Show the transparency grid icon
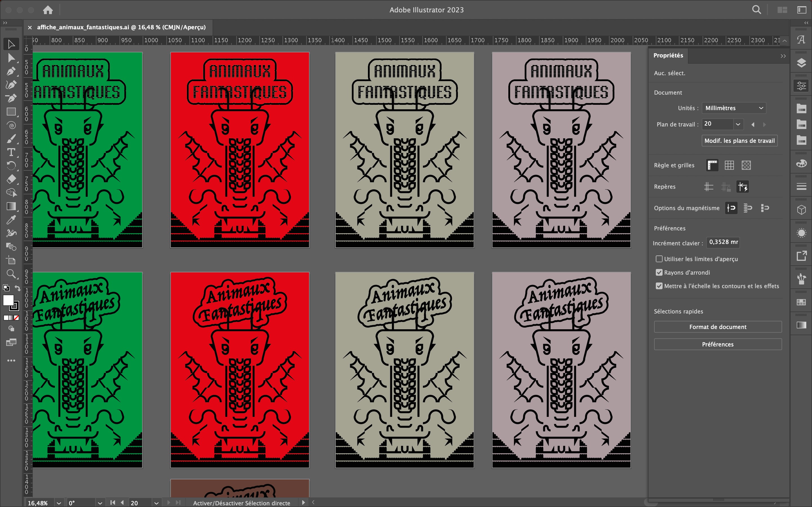The width and height of the screenshot is (812, 507). [x=746, y=165]
